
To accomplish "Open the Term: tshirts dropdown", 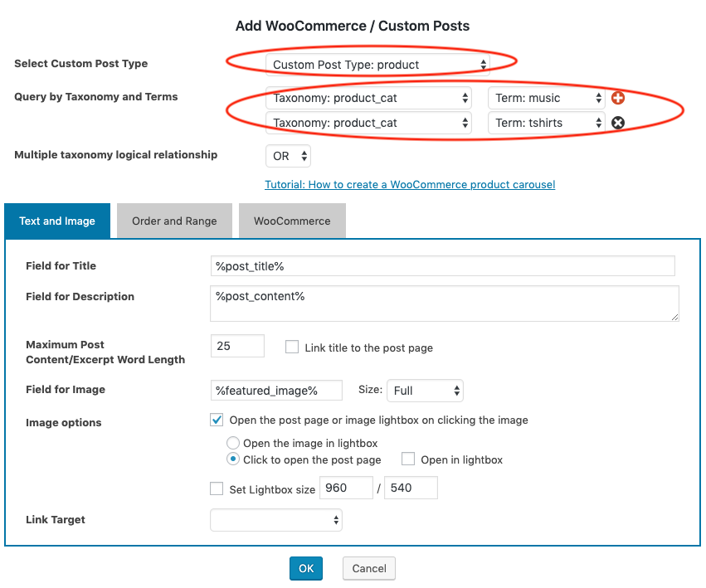I will click(546, 123).
